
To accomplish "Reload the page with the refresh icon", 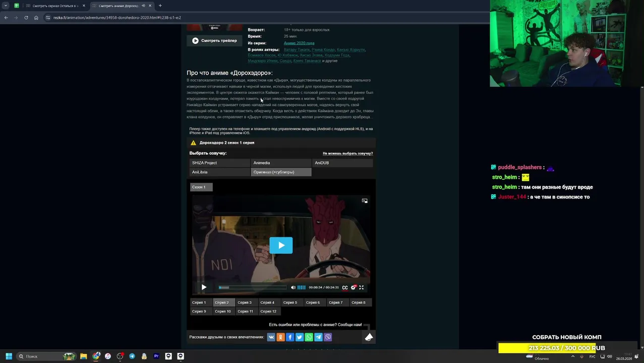I will 26,18.
